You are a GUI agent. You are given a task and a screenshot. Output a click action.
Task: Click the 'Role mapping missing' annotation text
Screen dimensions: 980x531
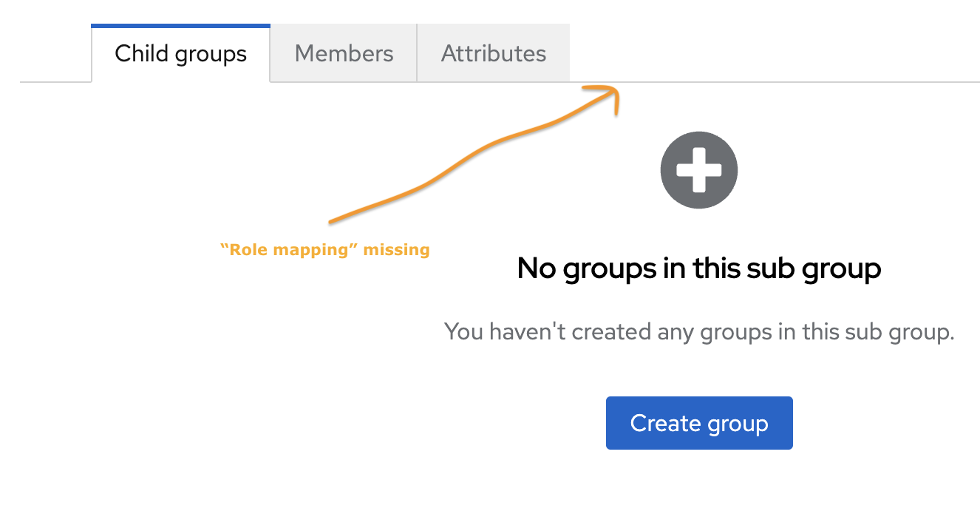(326, 249)
